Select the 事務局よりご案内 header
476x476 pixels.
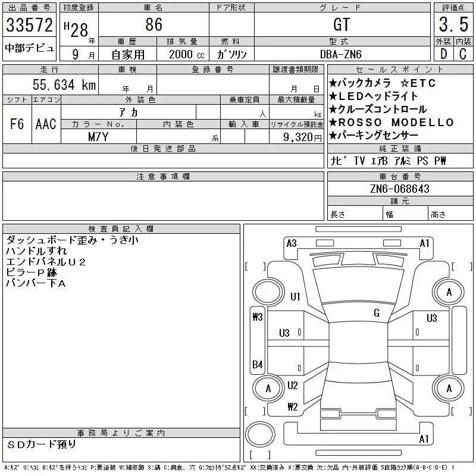tap(121, 433)
